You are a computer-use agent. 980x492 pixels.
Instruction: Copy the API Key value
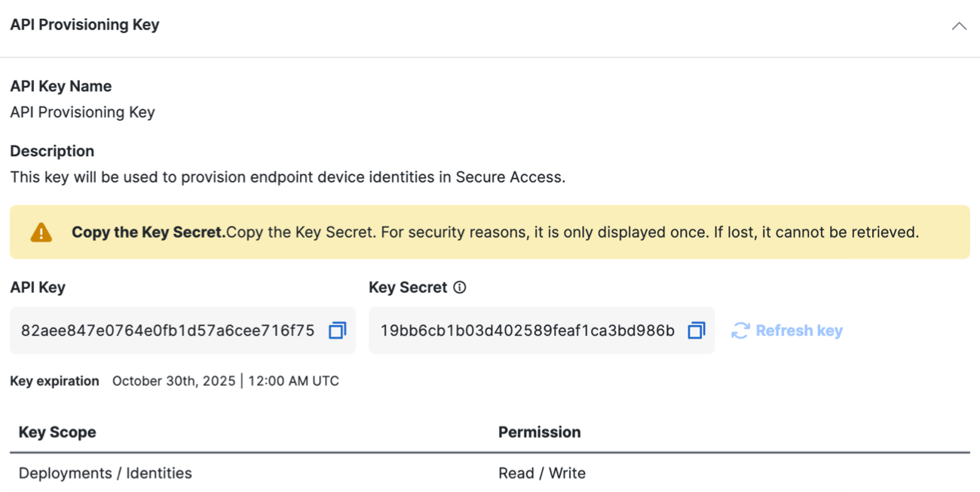(337, 331)
